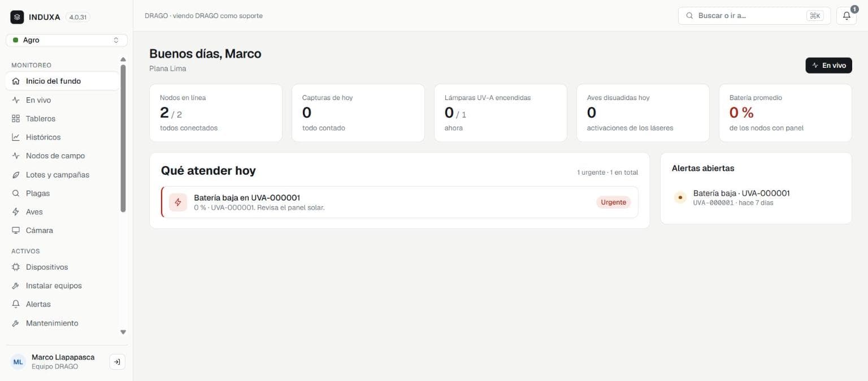
Task: Click the Lámparas UV-A encendidas card
Action: 501,113
